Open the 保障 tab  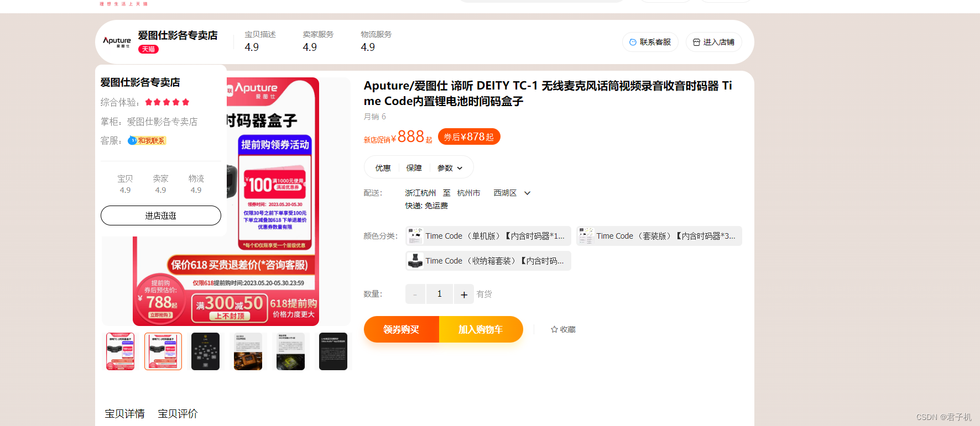click(414, 168)
